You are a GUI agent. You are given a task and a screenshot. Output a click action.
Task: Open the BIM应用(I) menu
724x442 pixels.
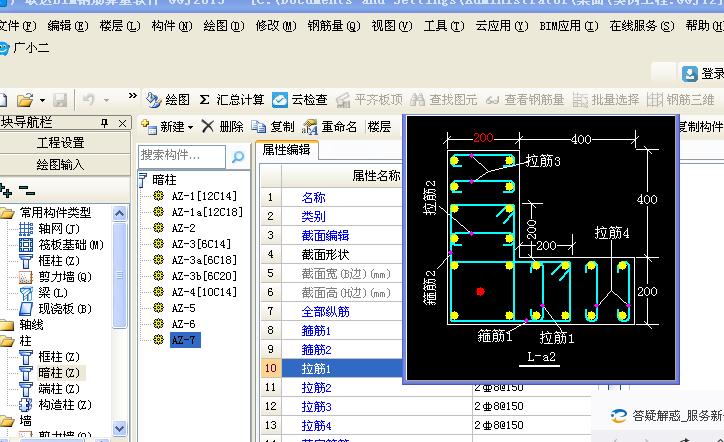pyautogui.click(x=569, y=26)
